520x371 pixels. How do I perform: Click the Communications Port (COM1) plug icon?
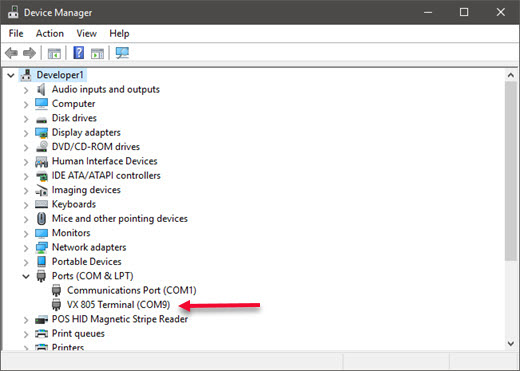pos(56,290)
